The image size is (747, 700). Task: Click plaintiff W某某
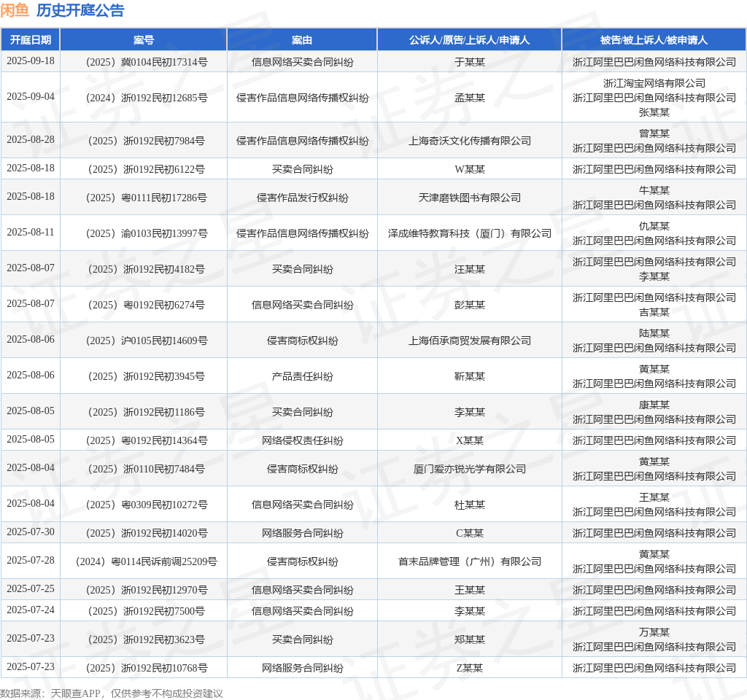(470, 169)
